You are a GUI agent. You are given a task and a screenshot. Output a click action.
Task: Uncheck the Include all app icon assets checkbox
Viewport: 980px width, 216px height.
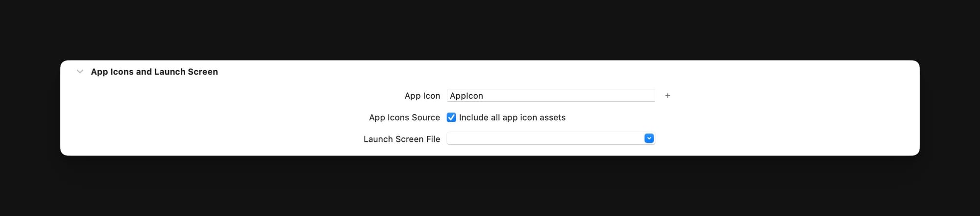451,117
